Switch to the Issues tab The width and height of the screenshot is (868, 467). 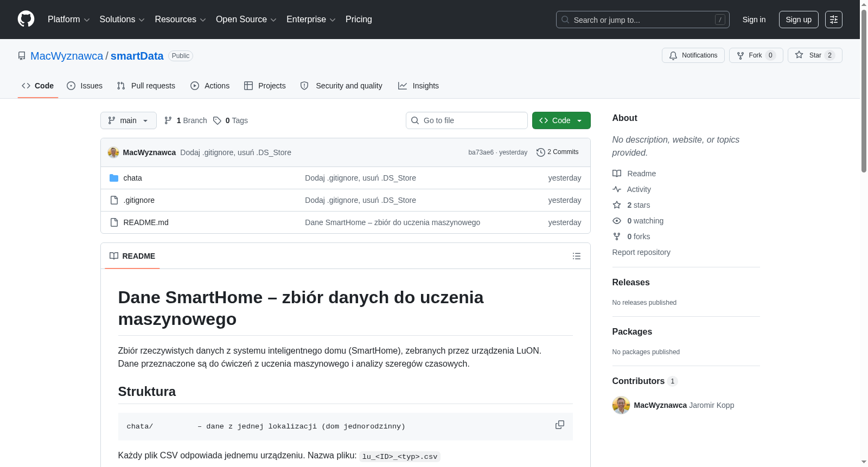(85, 86)
